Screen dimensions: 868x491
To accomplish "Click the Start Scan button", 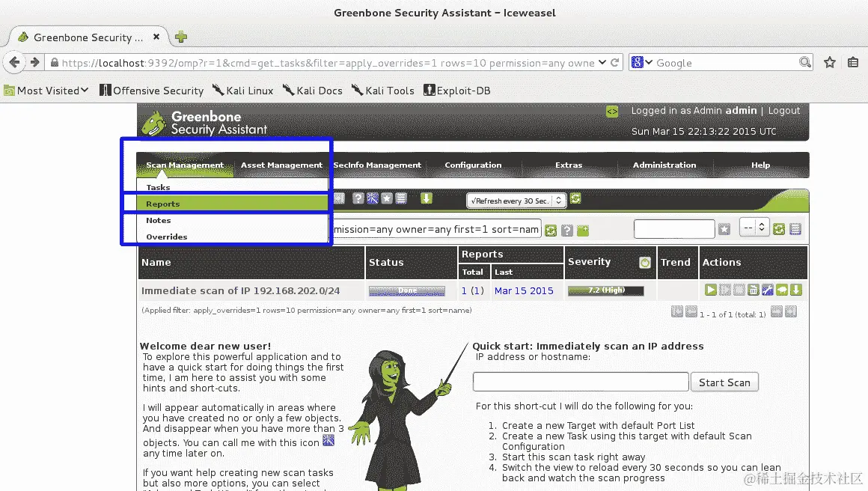I will pos(724,382).
